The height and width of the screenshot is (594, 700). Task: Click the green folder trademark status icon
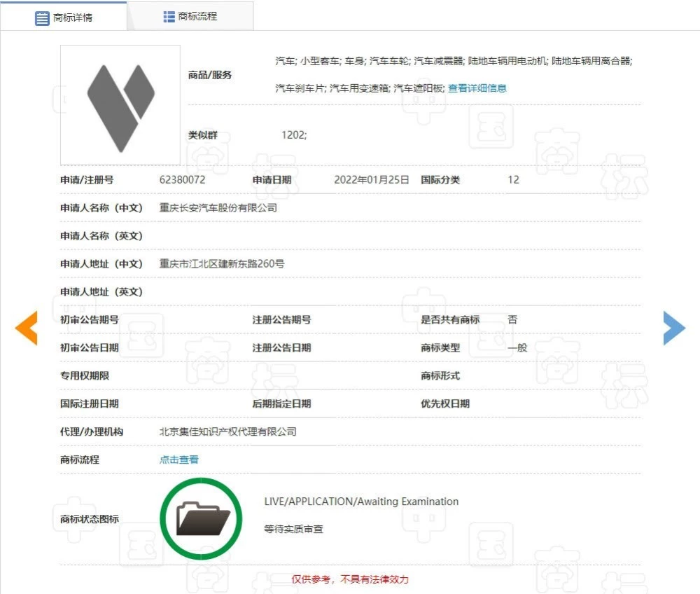(x=202, y=518)
